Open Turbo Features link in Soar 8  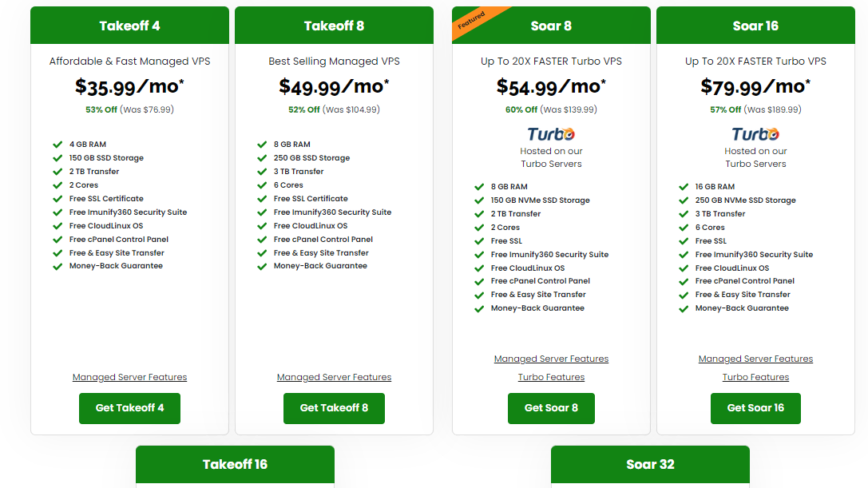point(551,377)
